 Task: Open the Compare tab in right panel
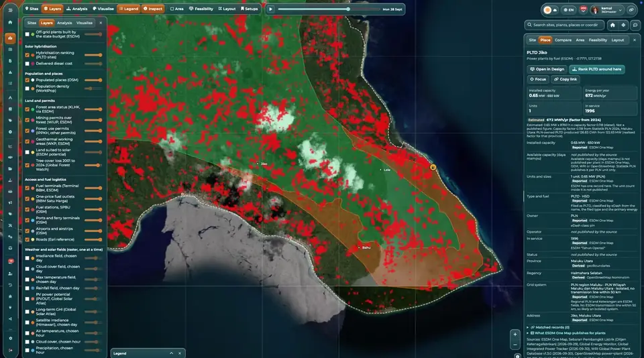[563, 40]
